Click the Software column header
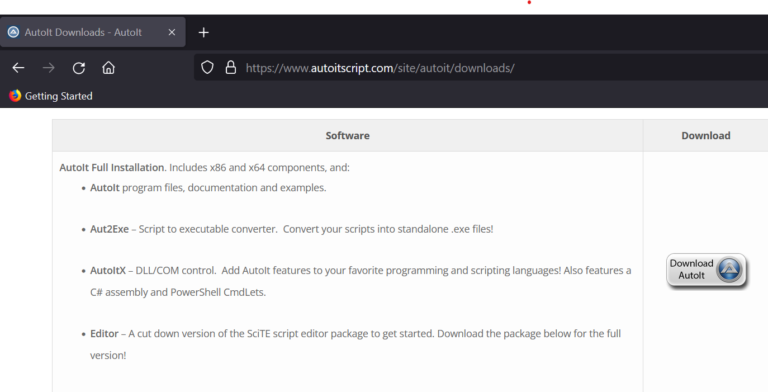This screenshot has height=392, width=768. [348, 136]
